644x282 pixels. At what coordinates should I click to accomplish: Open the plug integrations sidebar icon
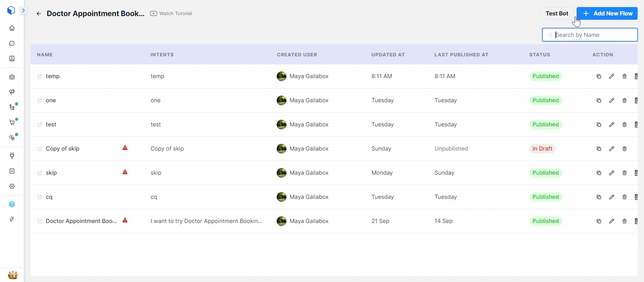pos(12,156)
